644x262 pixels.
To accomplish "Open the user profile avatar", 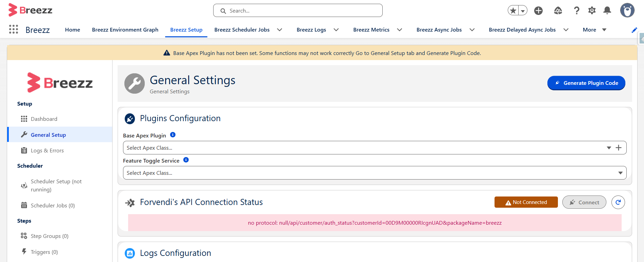I will [627, 11].
